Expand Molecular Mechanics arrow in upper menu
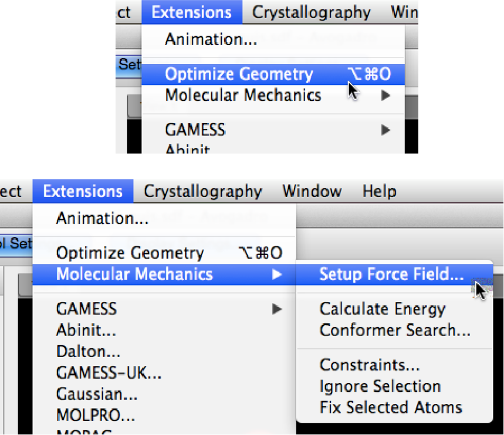 point(385,96)
